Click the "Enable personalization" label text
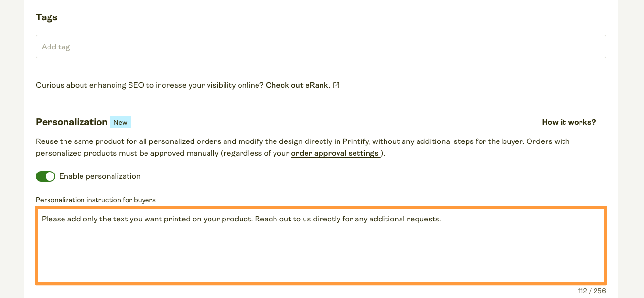This screenshot has width=644, height=298. 99,176
